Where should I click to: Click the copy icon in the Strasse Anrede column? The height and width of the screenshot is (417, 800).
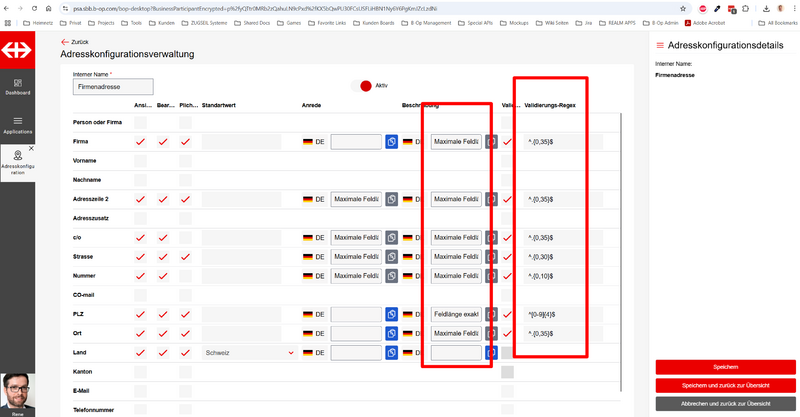(x=392, y=256)
